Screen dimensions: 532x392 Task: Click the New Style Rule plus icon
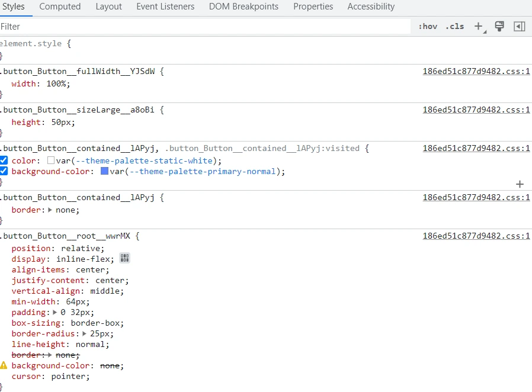point(479,27)
